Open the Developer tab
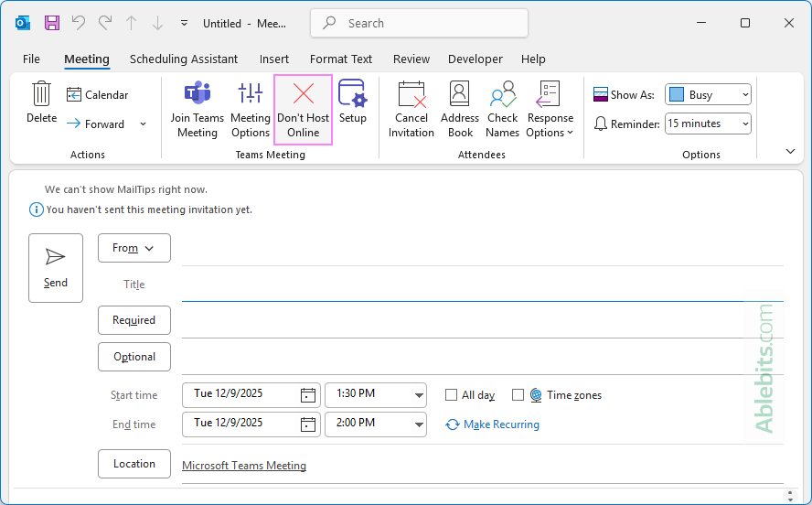Screen dimensions: 812x505 (x=475, y=59)
